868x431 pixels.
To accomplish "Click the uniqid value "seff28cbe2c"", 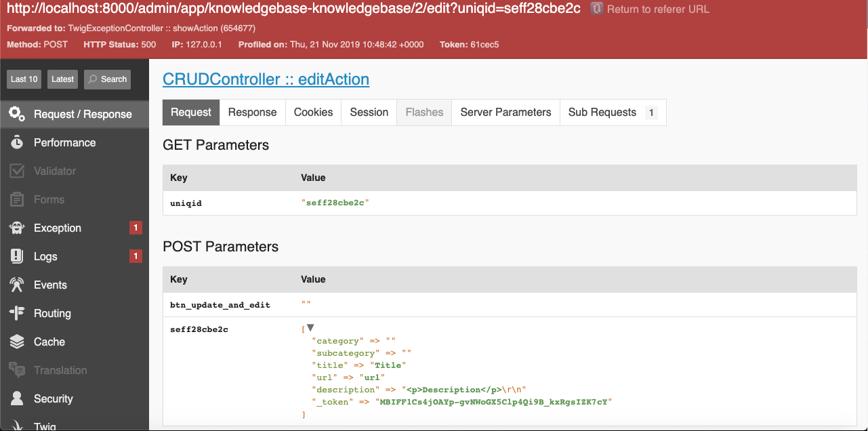I will click(x=335, y=203).
